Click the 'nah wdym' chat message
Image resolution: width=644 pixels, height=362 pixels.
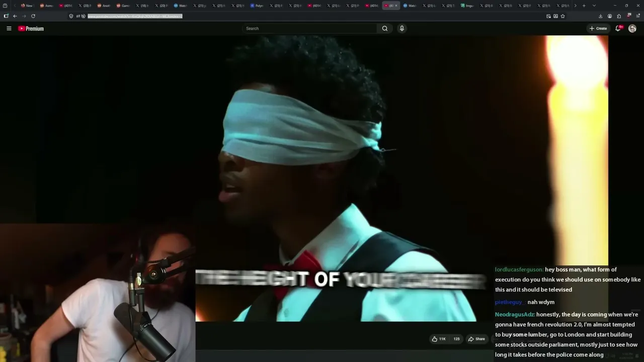click(x=541, y=302)
